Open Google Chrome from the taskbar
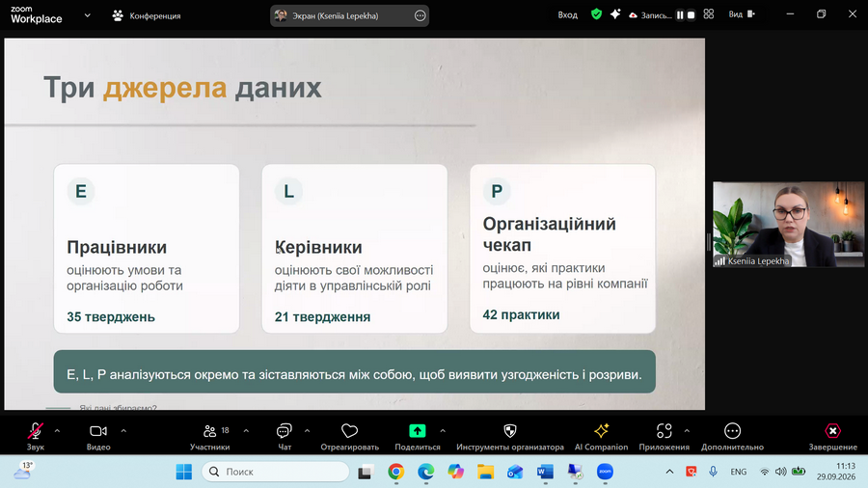Viewport: 868px width, 488px height. point(395,472)
